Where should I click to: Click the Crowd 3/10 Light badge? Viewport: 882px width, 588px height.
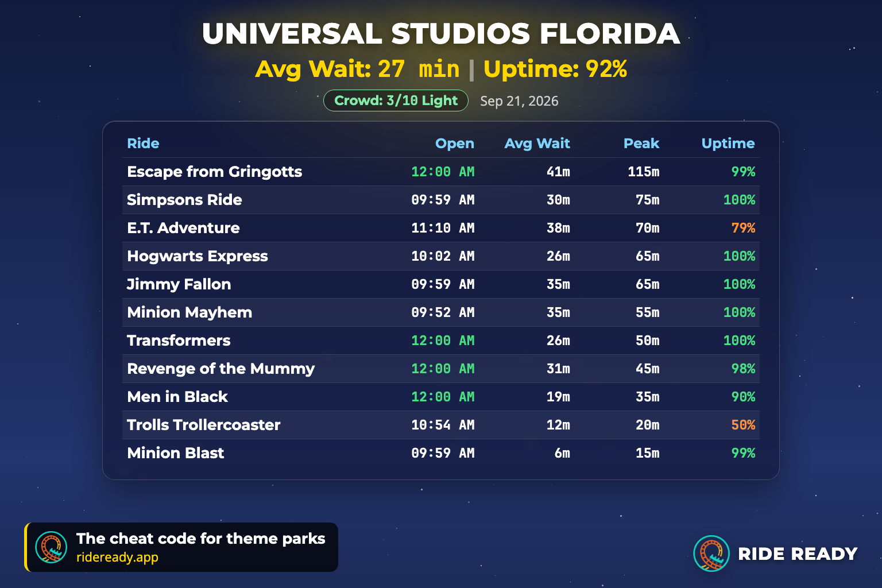pos(396,100)
